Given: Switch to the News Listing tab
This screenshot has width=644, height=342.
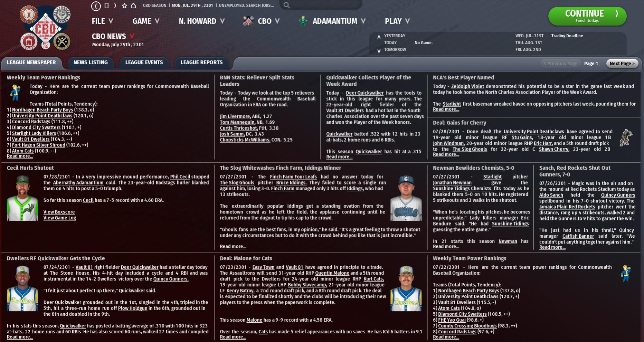Looking at the screenshot, I should pyautogui.click(x=91, y=63).
